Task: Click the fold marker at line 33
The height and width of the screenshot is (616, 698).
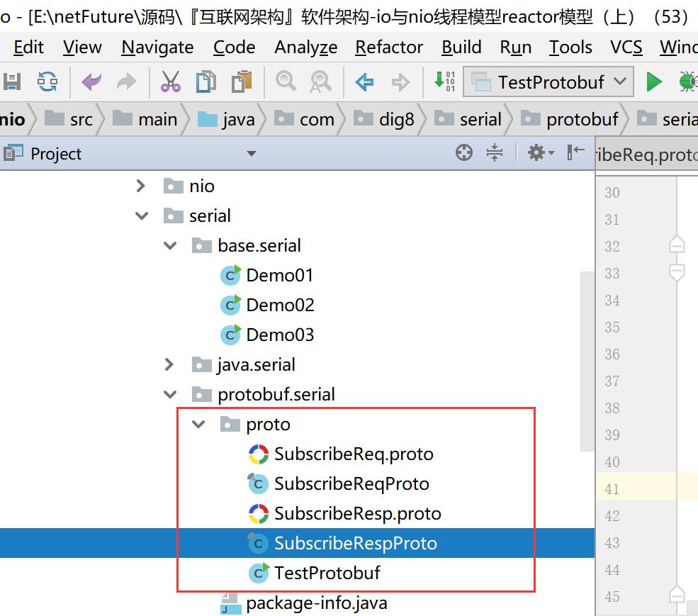Action: [x=677, y=272]
